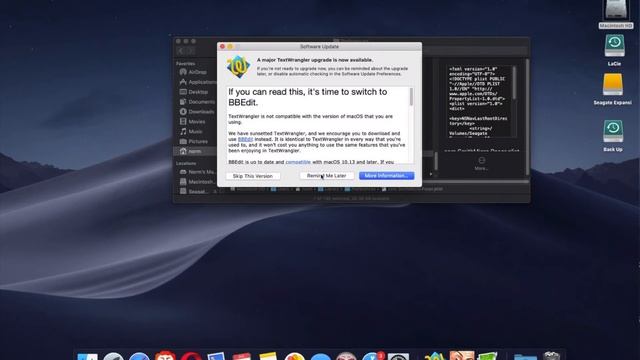Click the Software Update message scrollbar
Screen dimensions: 640x360
[411, 97]
